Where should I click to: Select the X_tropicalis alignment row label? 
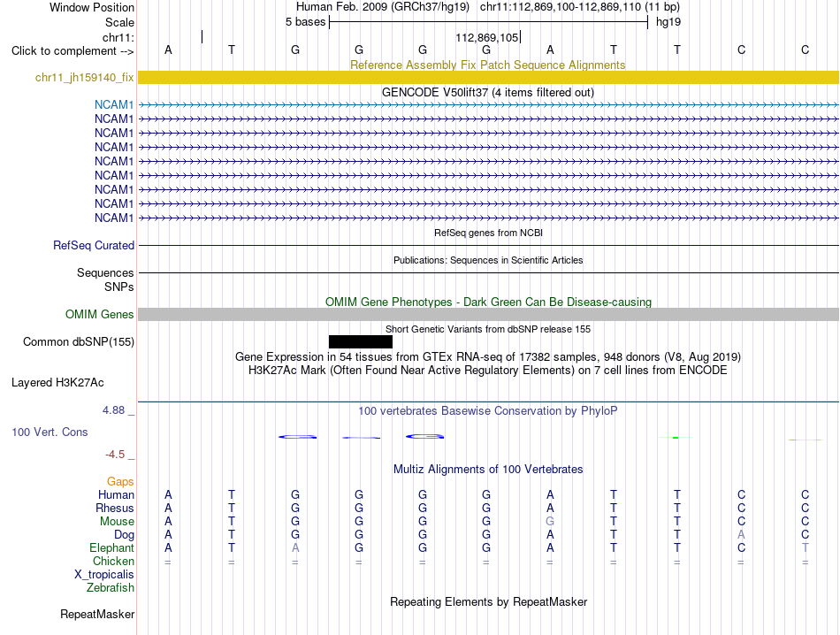104,575
